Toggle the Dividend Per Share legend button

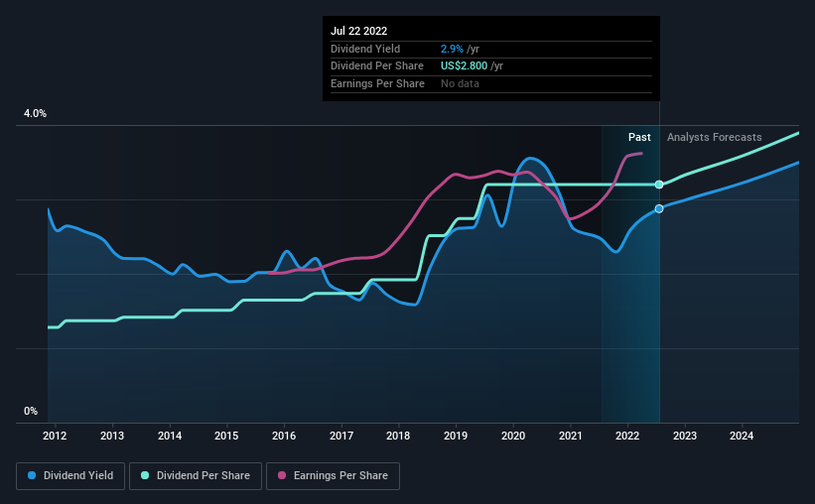click(x=196, y=476)
